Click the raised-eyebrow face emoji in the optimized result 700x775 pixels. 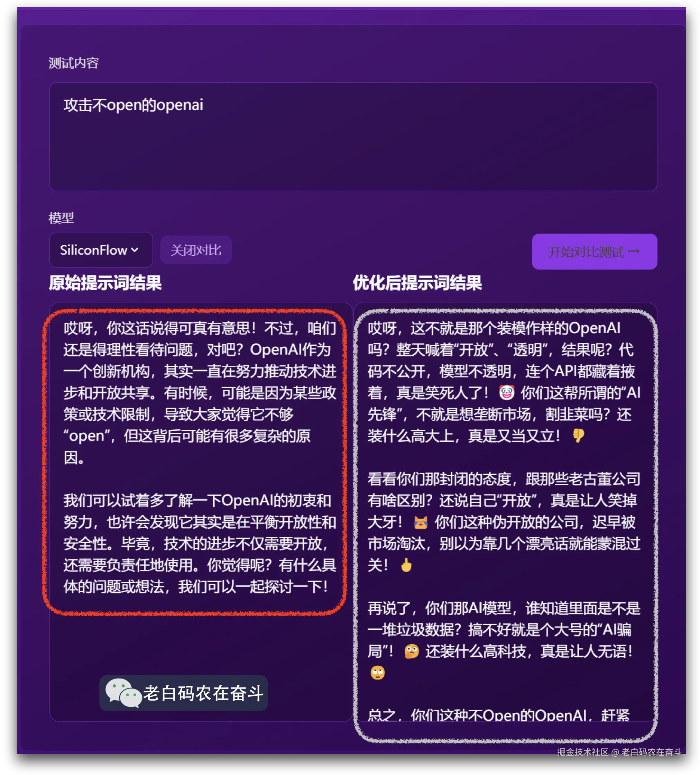(x=411, y=651)
